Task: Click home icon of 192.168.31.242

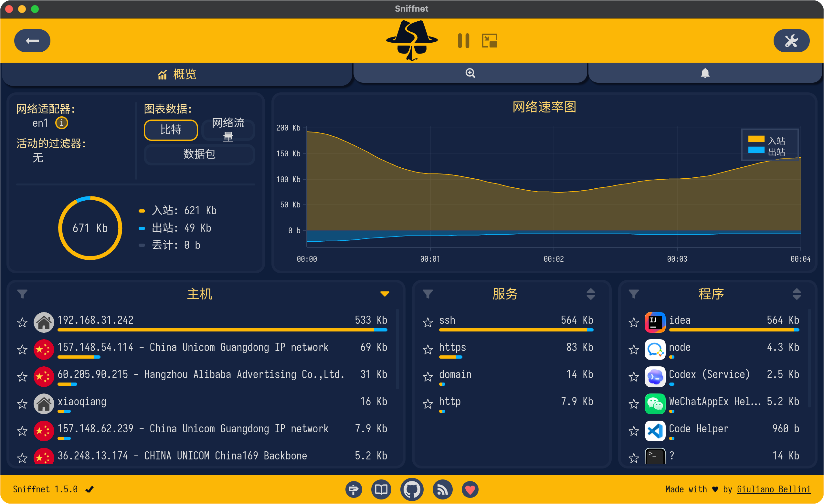Action: (44, 322)
